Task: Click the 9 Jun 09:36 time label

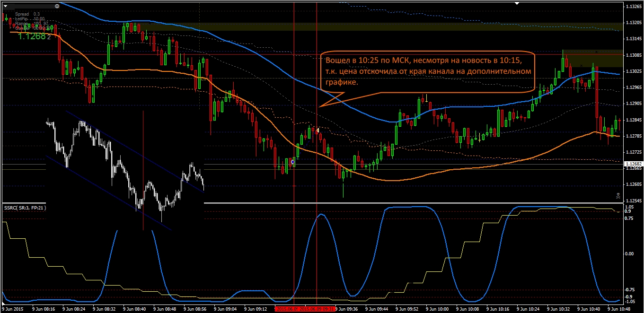Action: point(347,309)
